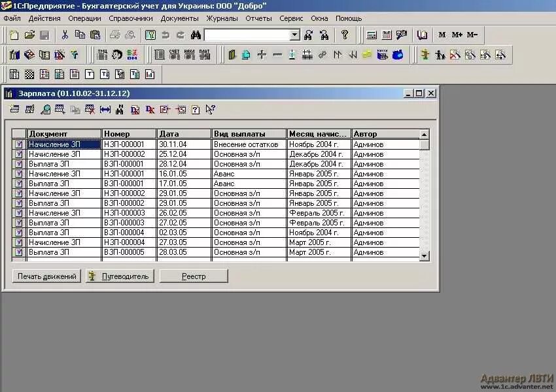This screenshot has width=556, height=392.
Task: Click the Путеводитель button
Action: 120,276
